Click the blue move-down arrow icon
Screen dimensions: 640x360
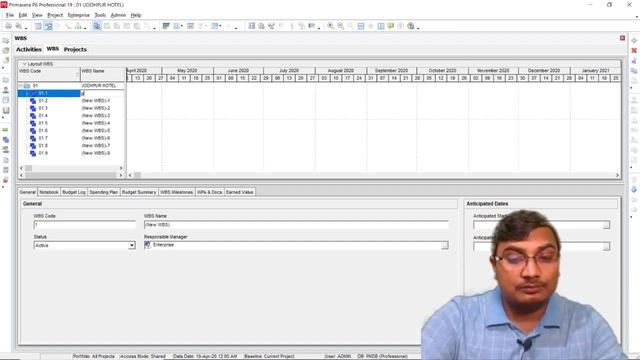634,189
